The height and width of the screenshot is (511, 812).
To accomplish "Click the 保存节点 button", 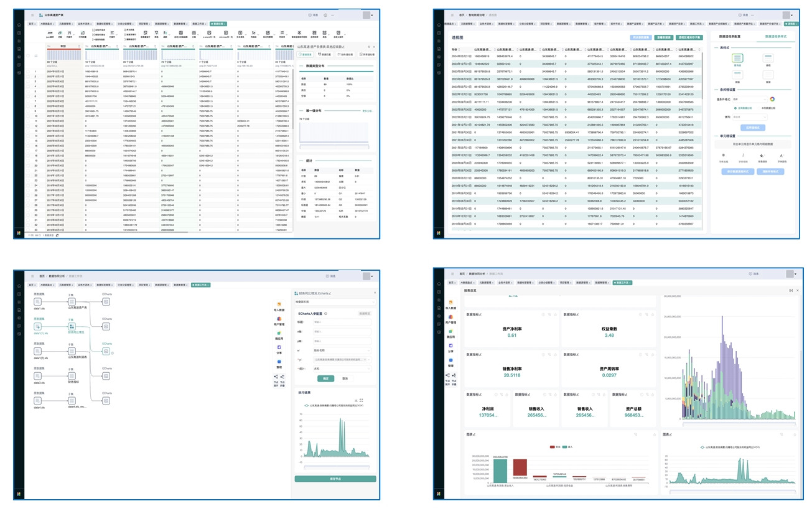I will coord(335,479).
